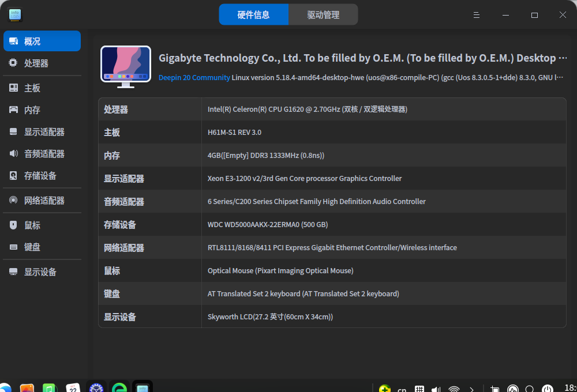
Task: Select the 显示设备 display device table row
Action: click(333, 316)
